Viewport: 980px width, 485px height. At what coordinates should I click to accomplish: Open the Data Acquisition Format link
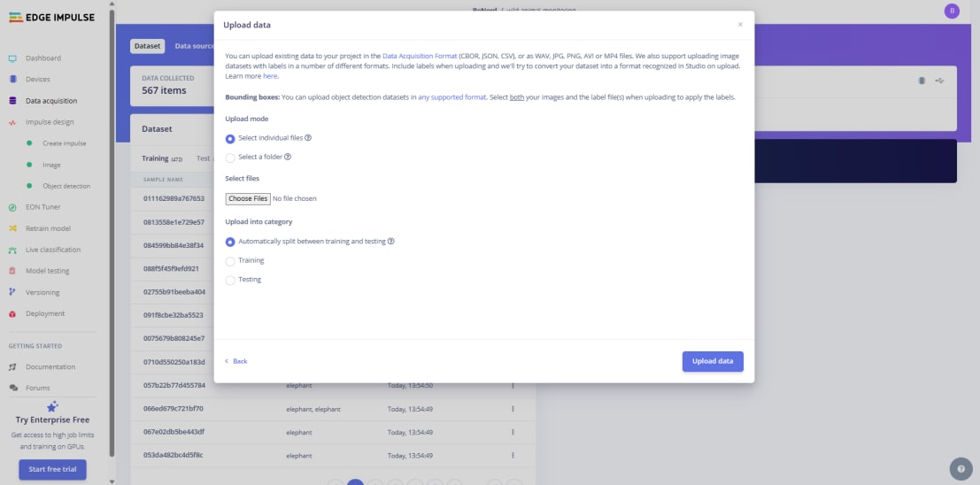coord(420,56)
